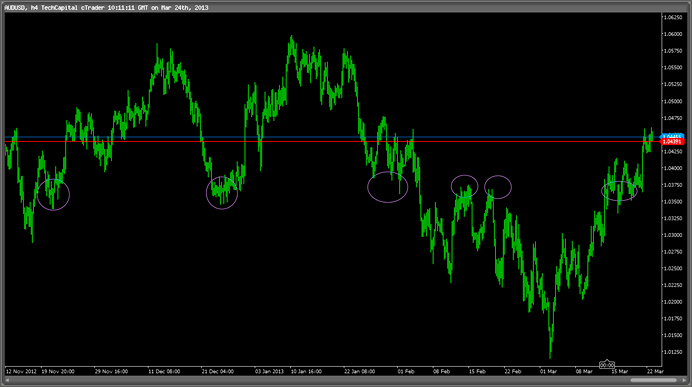Click the 1.05250 price axis label
This screenshot has height=387, width=692.
(673, 84)
